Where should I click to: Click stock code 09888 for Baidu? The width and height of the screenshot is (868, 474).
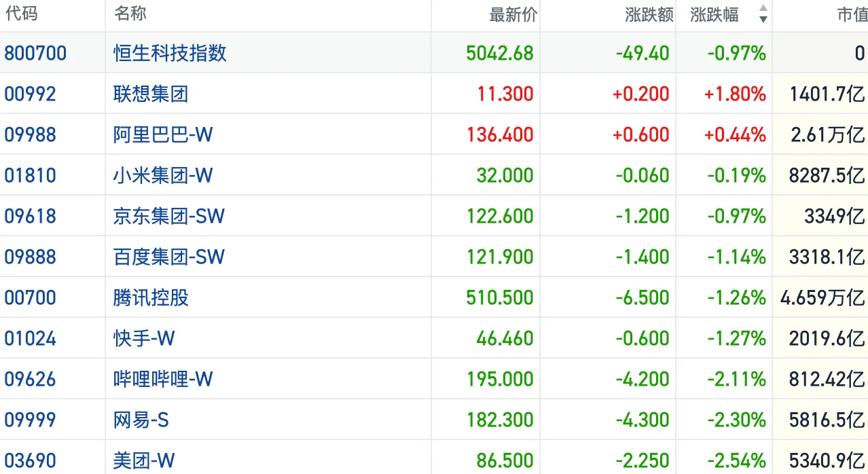(31, 257)
